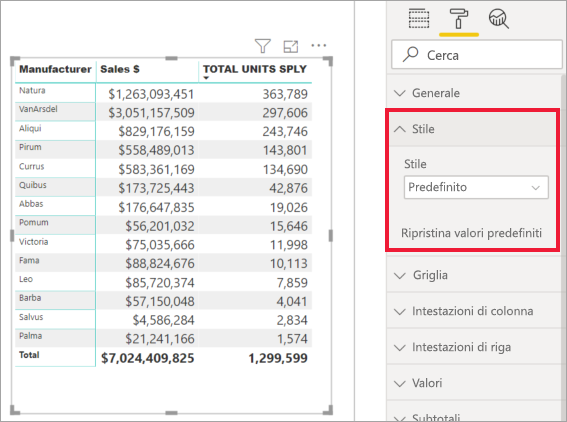
Task: Click the sort arrow under TOTAL UNITS SPLY
Action: [206, 78]
